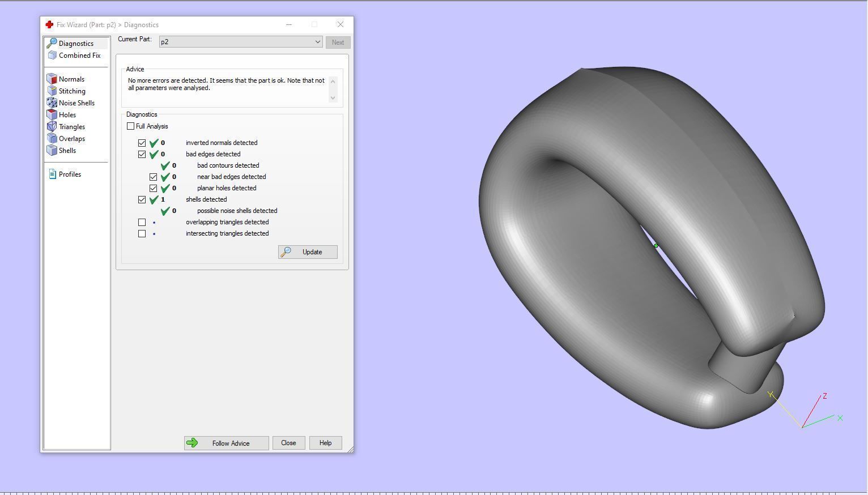Minimize the Fix Wizard dialog
Screen dimensions: 868x495
[289, 24]
